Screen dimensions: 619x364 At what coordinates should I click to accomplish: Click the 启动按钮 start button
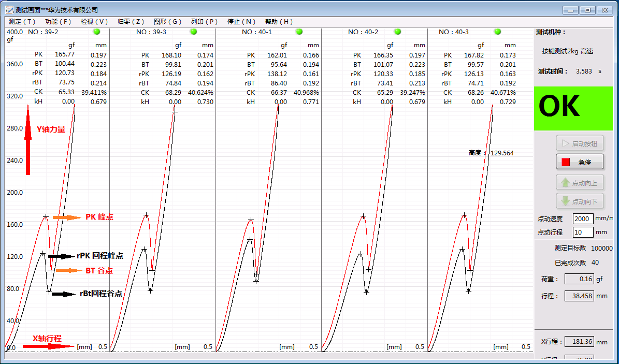580,143
